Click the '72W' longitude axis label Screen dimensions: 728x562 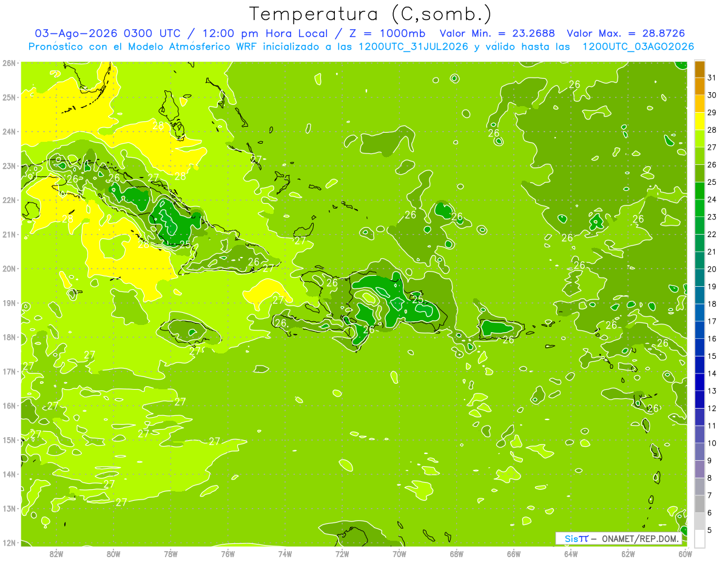click(342, 553)
